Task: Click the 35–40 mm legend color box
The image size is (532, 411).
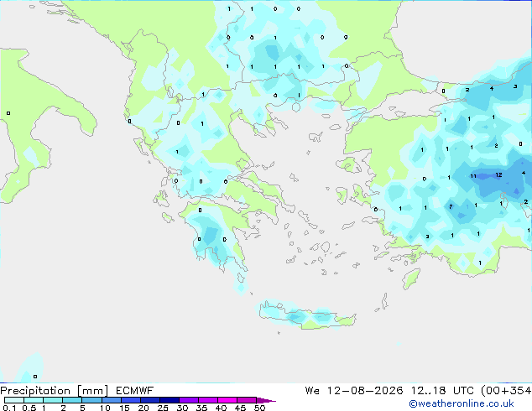Action: click(208, 400)
